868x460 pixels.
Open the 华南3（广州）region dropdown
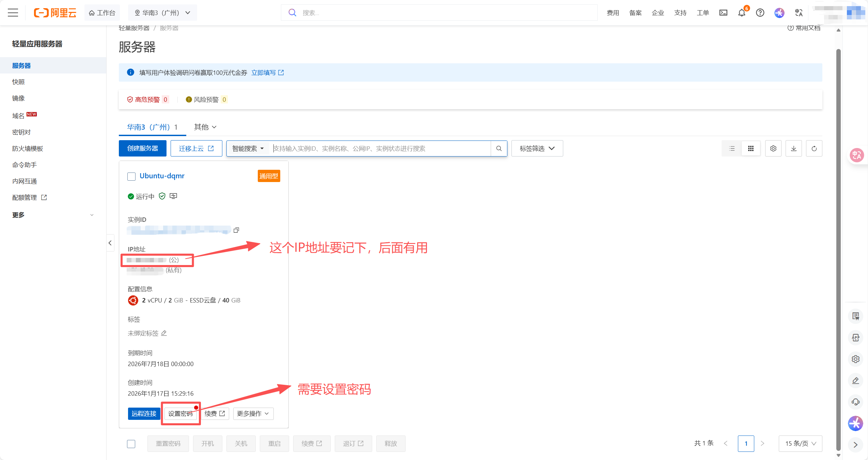pyautogui.click(x=162, y=13)
